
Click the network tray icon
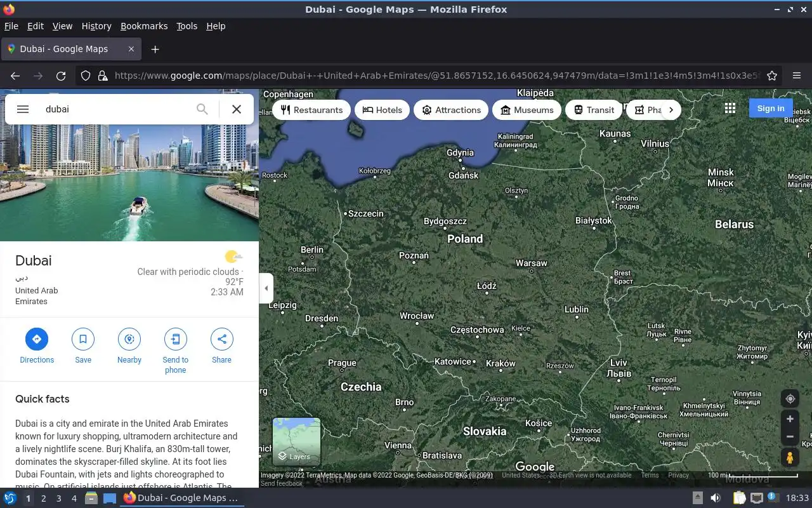tap(756, 498)
